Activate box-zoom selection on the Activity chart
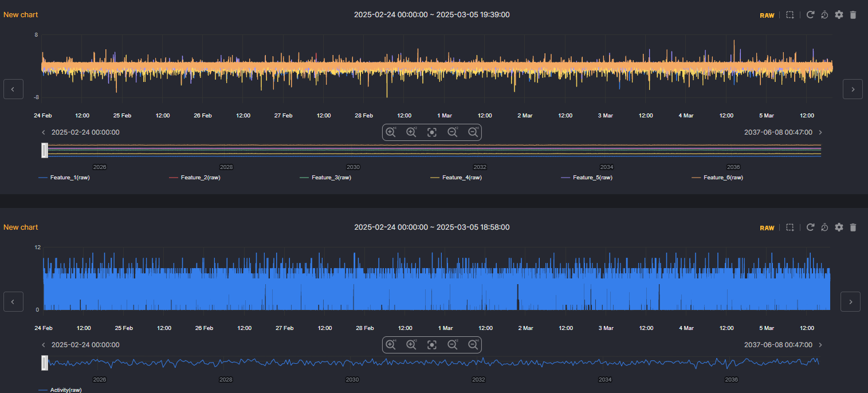The height and width of the screenshot is (393, 868). (790, 227)
